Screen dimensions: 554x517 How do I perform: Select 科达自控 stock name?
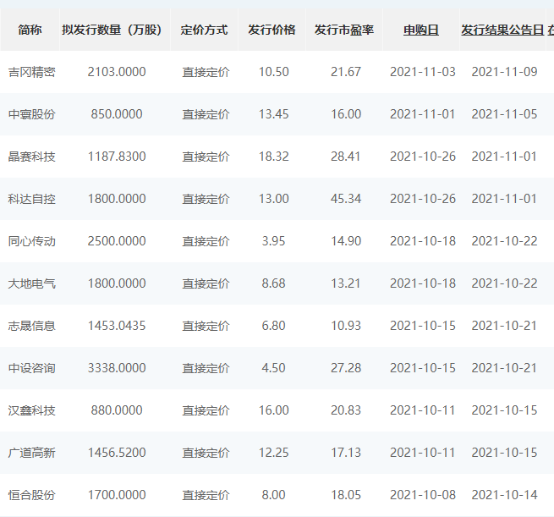(x=32, y=199)
